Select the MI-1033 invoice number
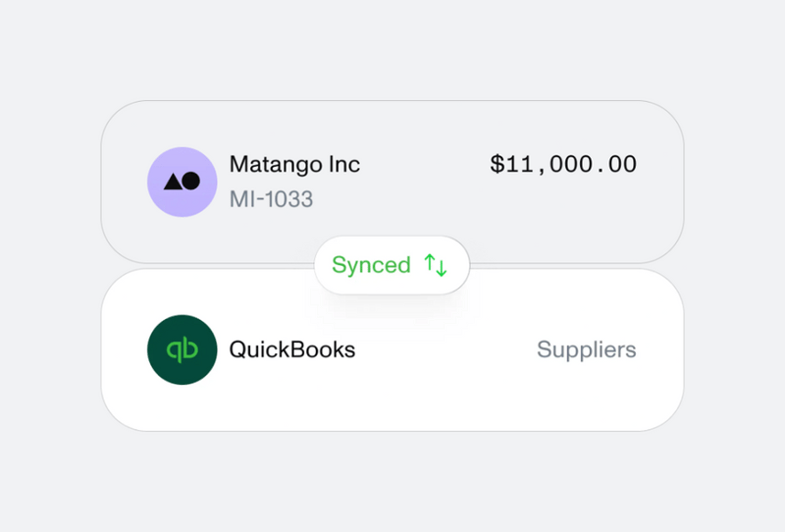This screenshot has width=785, height=532. coord(271,200)
